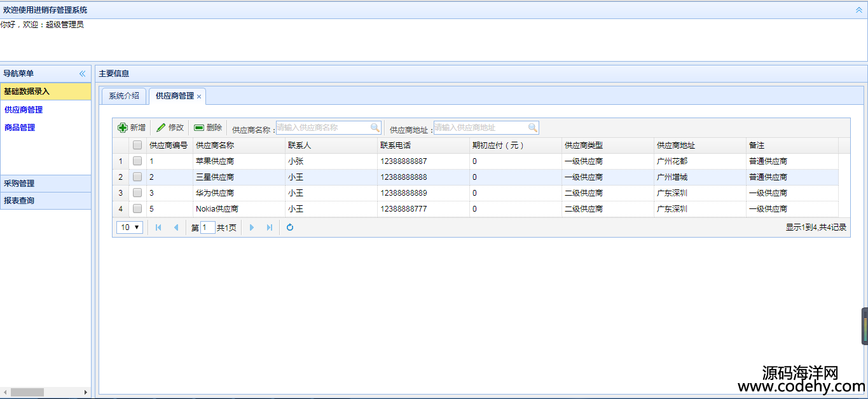This screenshot has height=399, width=868.
Task: Click the pencil 修改 edit icon
Action: (161, 128)
